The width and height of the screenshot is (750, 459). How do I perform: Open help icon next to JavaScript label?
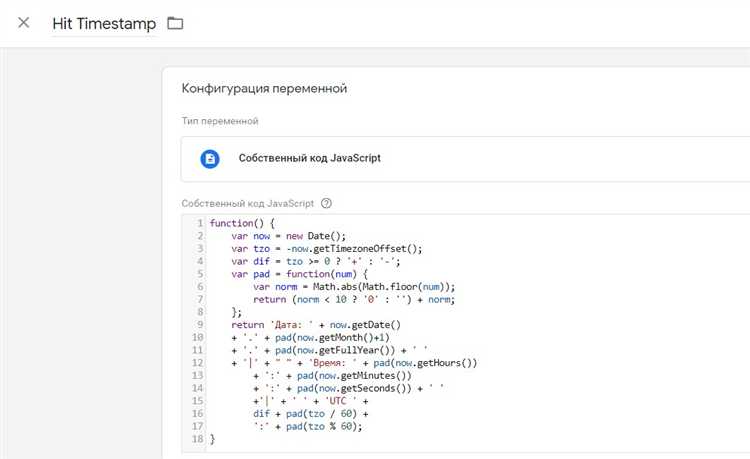326,203
